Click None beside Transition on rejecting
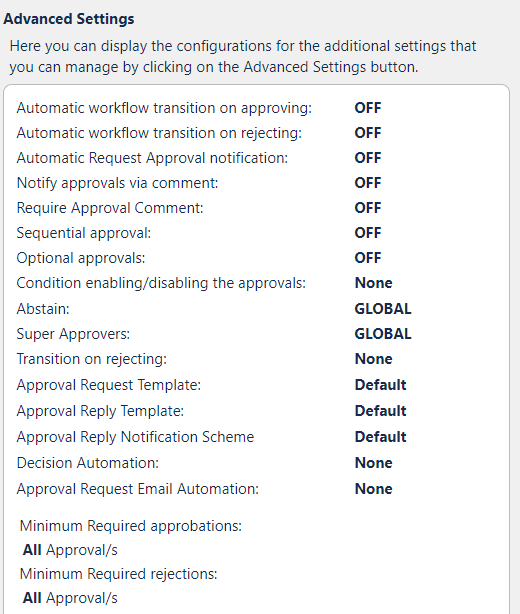The width and height of the screenshot is (520, 614). [x=374, y=359]
